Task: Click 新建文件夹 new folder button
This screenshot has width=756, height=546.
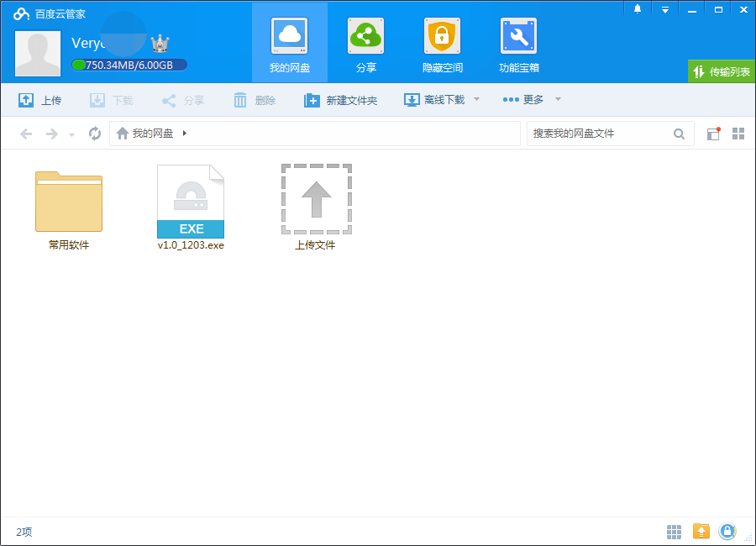Action: click(340, 100)
